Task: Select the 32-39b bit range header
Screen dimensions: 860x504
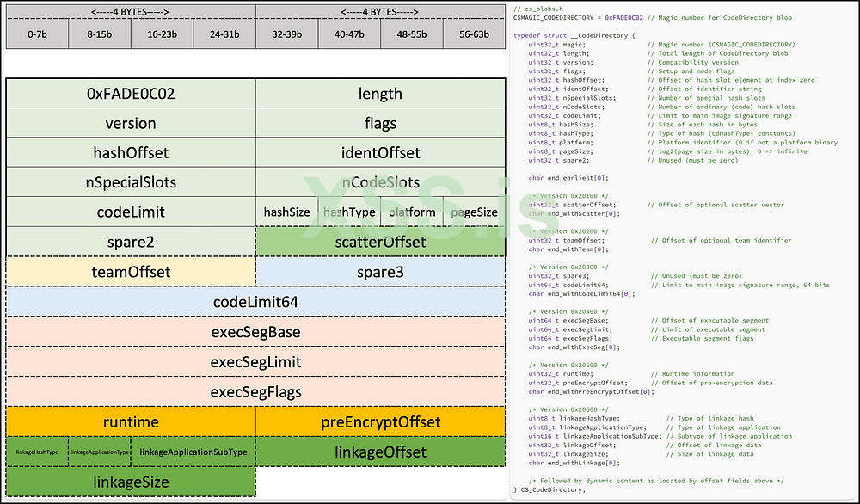Action: 287,34
